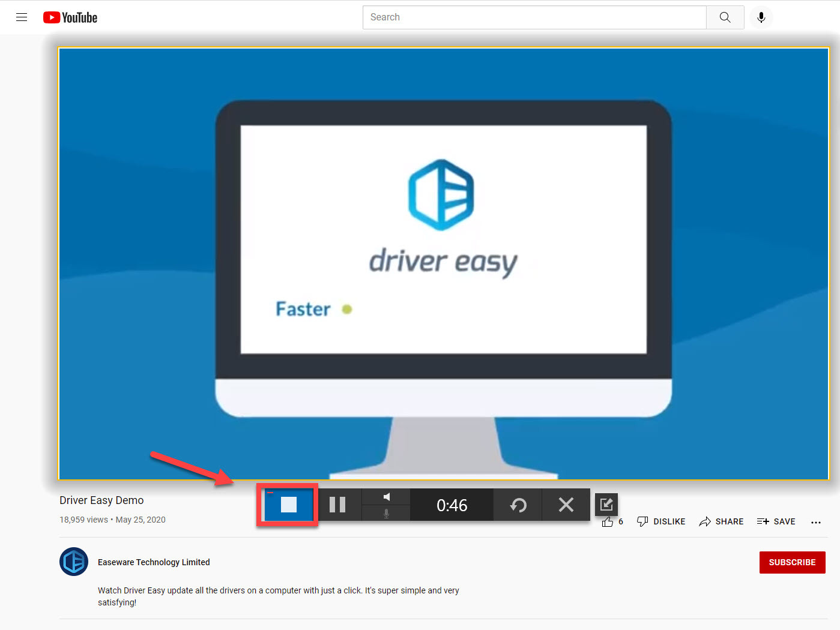Dislike the video

(661, 521)
